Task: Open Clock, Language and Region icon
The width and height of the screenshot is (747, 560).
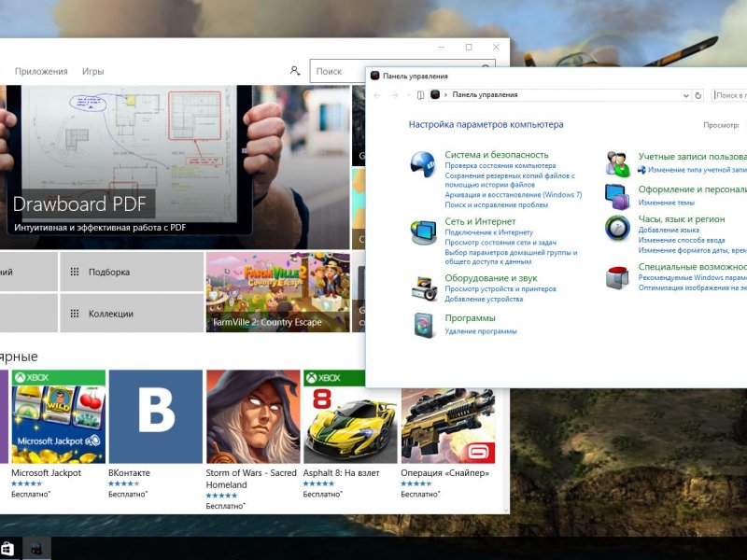Action: pyautogui.click(x=617, y=228)
